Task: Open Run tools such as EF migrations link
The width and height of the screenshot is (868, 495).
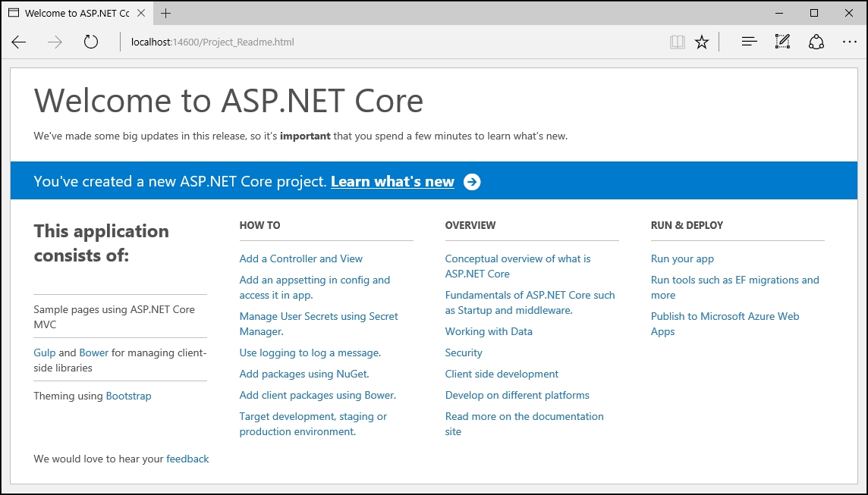Action: (x=734, y=287)
